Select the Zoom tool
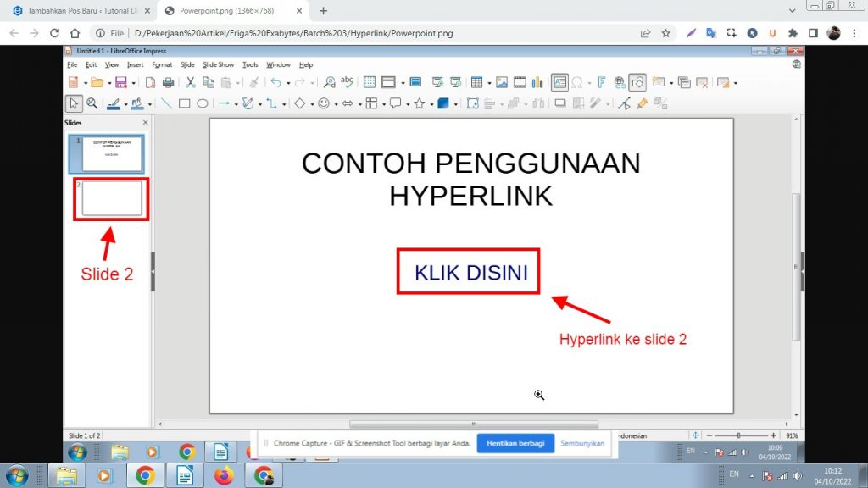The image size is (868, 488). click(x=91, y=103)
